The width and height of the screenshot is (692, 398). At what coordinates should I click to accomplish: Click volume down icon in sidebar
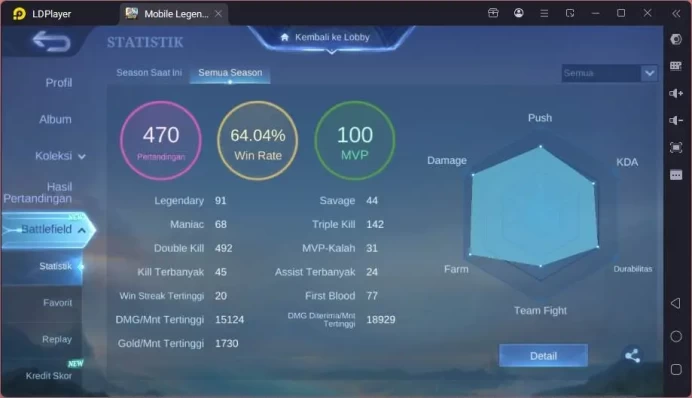click(x=676, y=120)
